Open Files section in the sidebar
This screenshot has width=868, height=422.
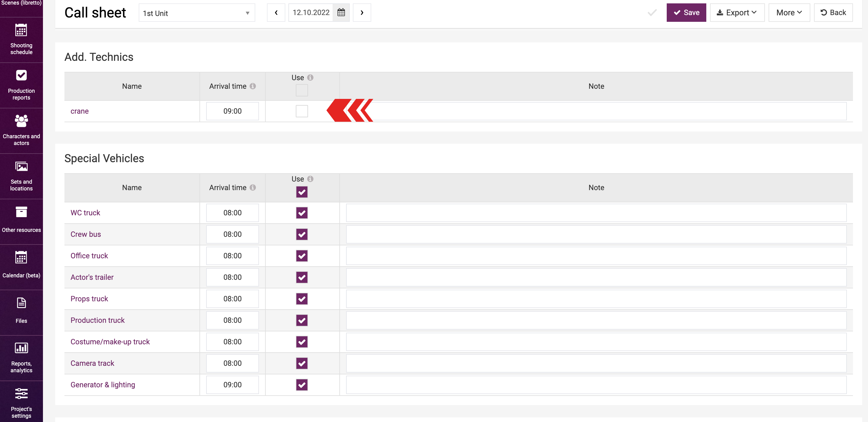point(21,312)
